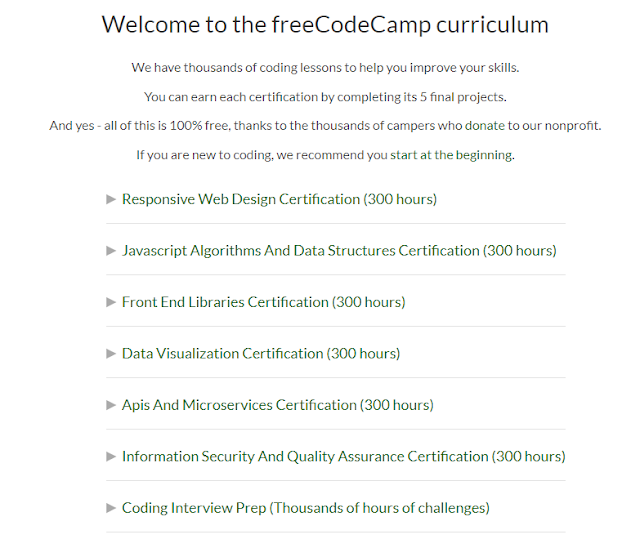This screenshot has width=640, height=548.
Task: Expand the arrow beside Responsive Web Design Certification
Action: (x=111, y=200)
